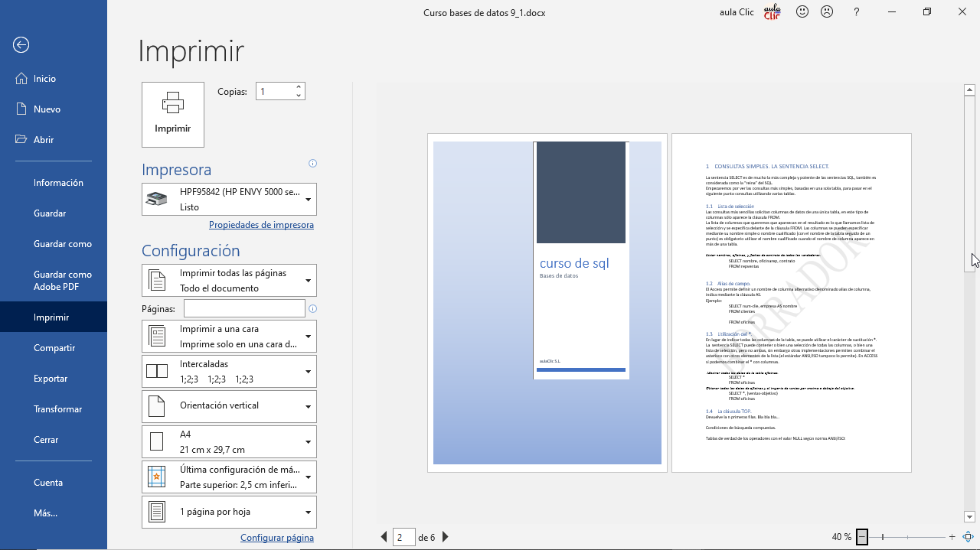Click the large Imprimir printer button

pos(173,114)
